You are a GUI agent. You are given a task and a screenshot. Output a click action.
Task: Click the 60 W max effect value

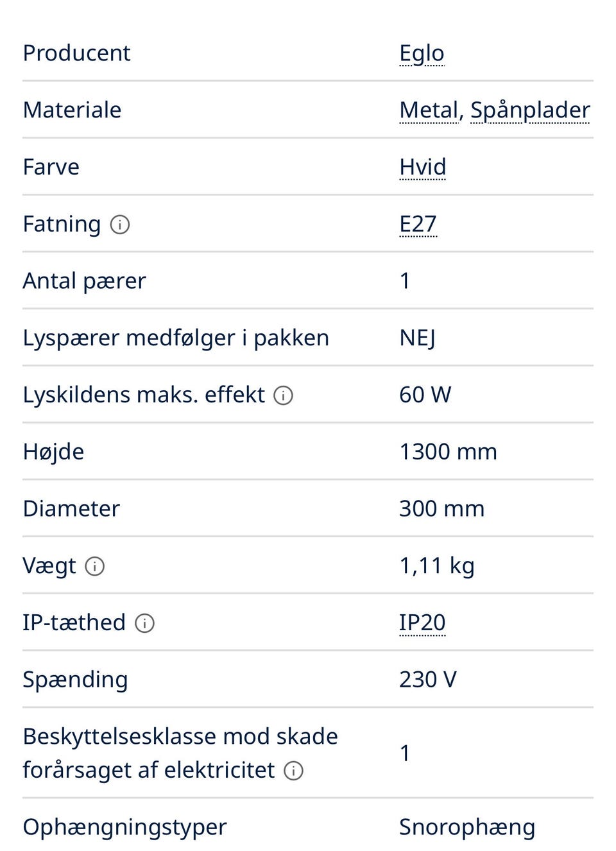pos(425,395)
